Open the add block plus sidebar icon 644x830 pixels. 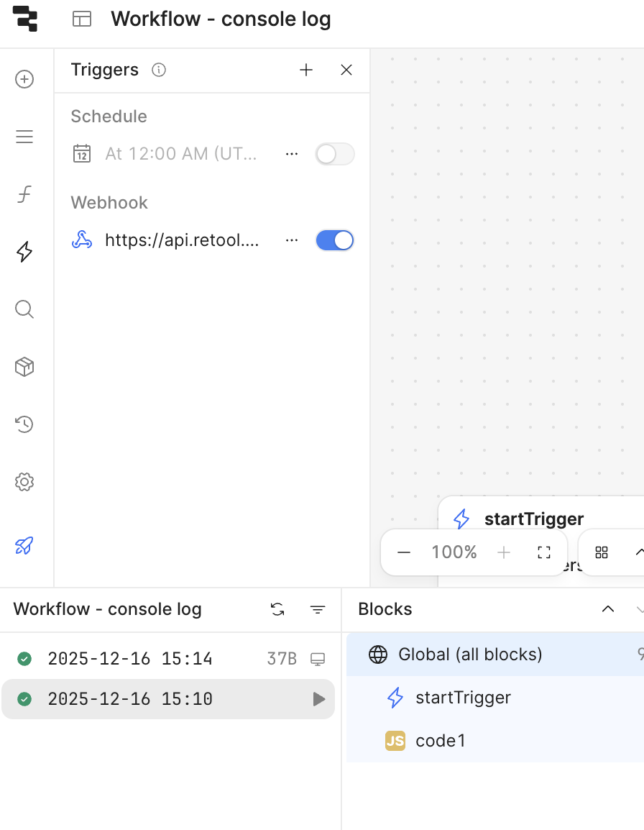(x=25, y=79)
